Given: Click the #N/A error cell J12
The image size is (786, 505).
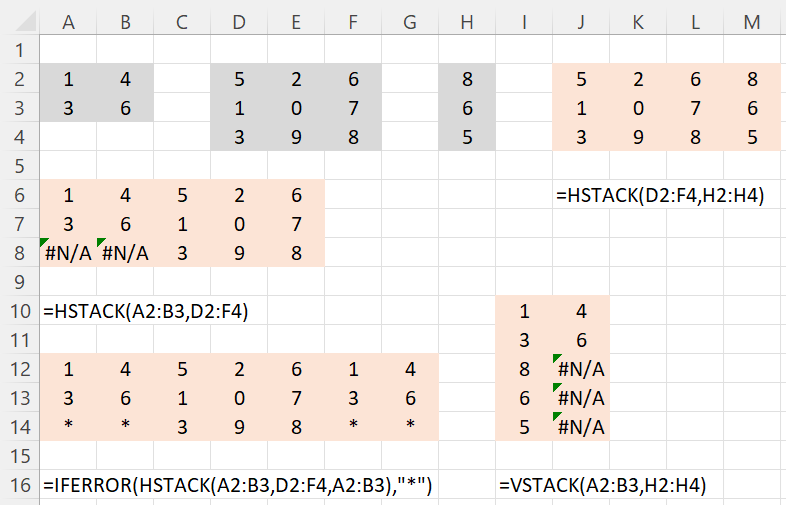Looking at the screenshot, I should (x=581, y=369).
